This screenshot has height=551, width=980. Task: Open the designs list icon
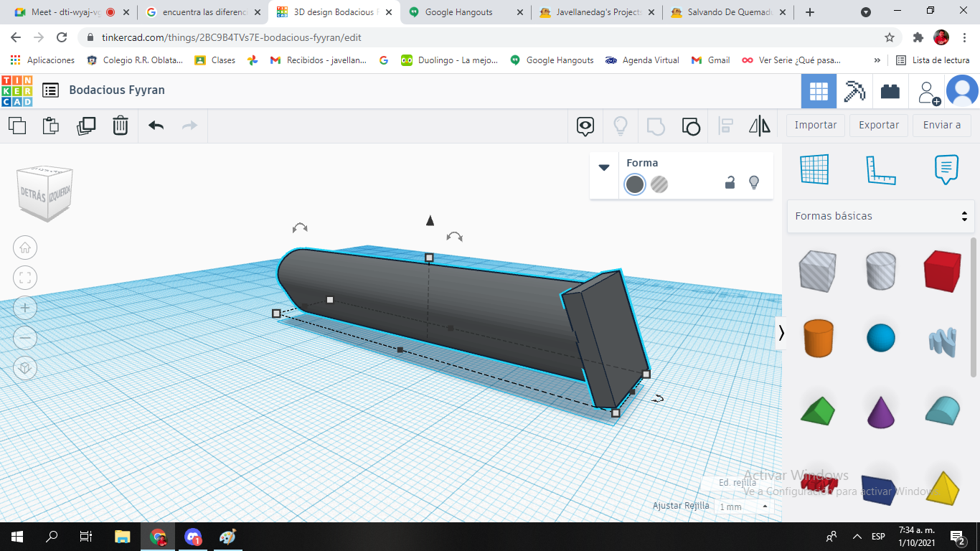coord(50,90)
